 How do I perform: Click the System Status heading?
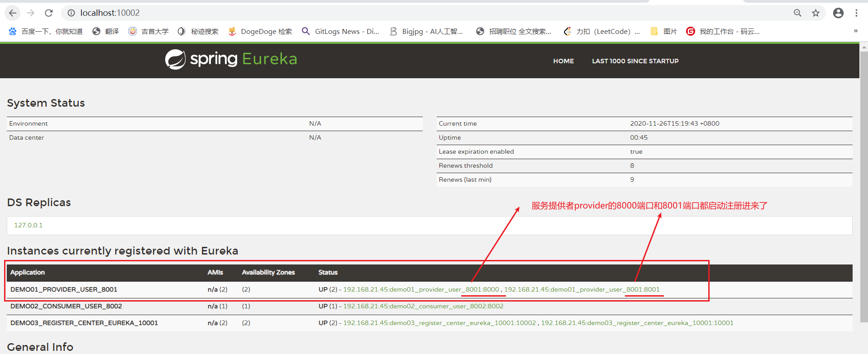coord(46,103)
